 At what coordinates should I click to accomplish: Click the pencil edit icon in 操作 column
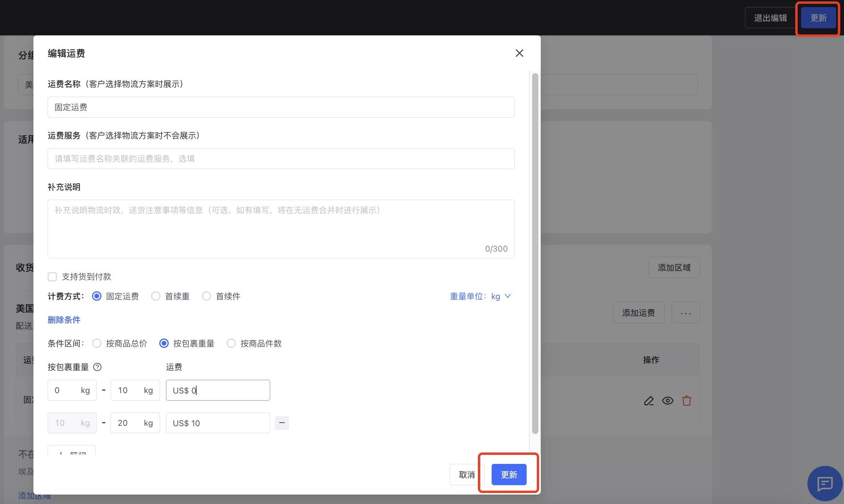pyautogui.click(x=649, y=401)
